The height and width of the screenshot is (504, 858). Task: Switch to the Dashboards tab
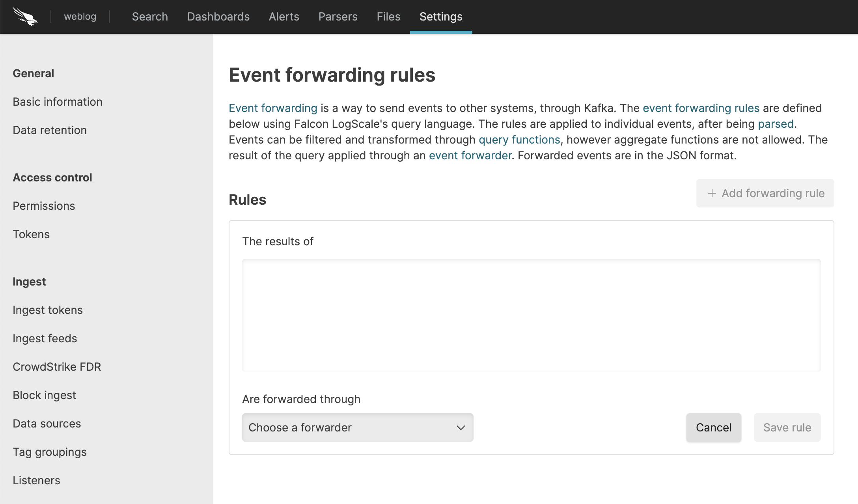[218, 17]
